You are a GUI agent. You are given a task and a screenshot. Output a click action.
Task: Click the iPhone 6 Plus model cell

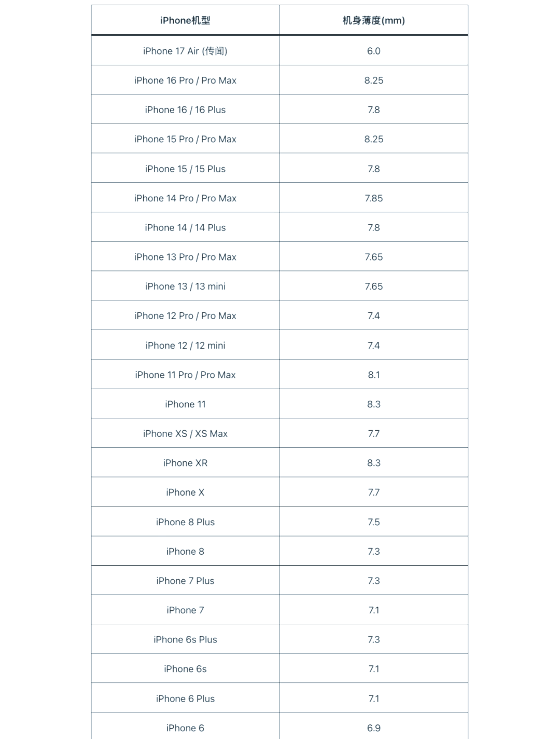[185, 699]
